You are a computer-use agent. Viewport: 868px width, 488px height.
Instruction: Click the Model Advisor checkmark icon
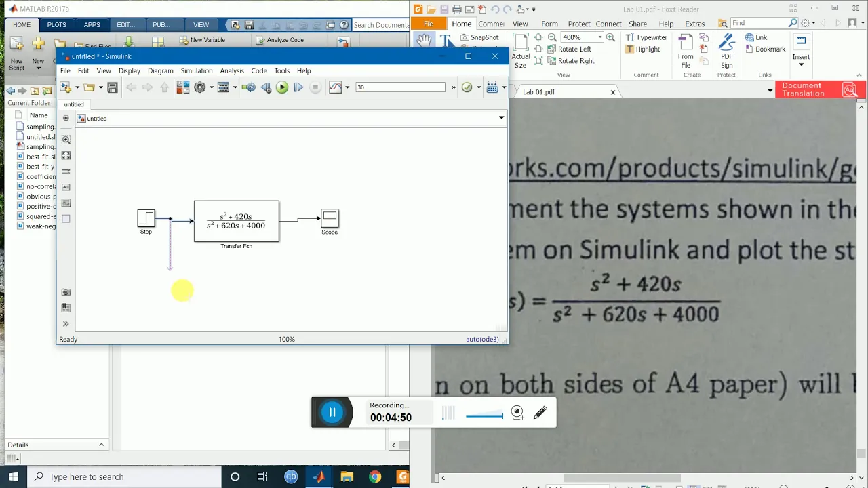(x=467, y=87)
